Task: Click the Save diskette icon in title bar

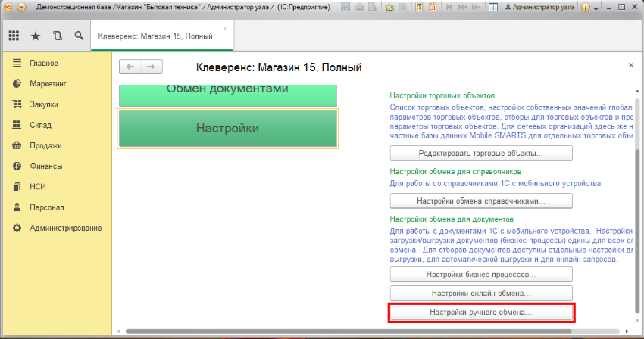Action: point(345,7)
